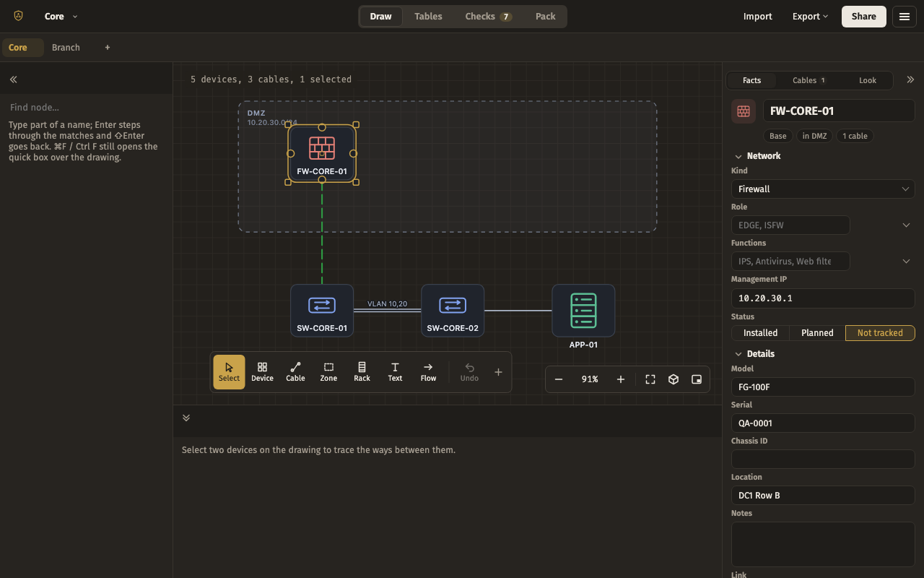This screenshot has width=924, height=578.
Task: Click the Find node search field
Action: coord(87,108)
